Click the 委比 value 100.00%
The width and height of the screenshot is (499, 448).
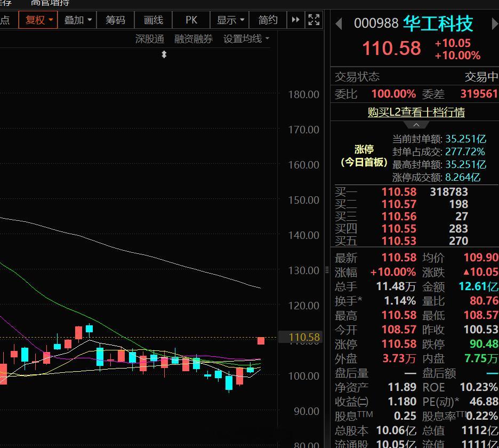pyautogui.click(x=393, y=94)
